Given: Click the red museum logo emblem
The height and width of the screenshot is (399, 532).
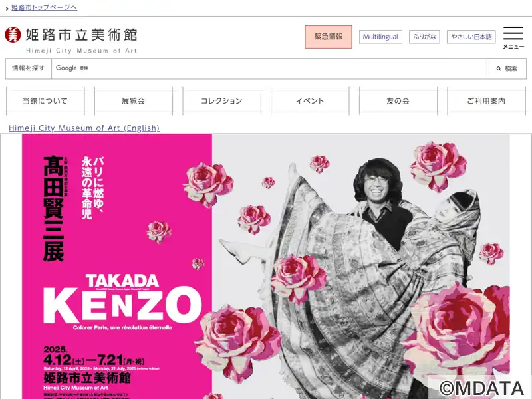Looking at the screenshot, I should (x=13, y=35).
